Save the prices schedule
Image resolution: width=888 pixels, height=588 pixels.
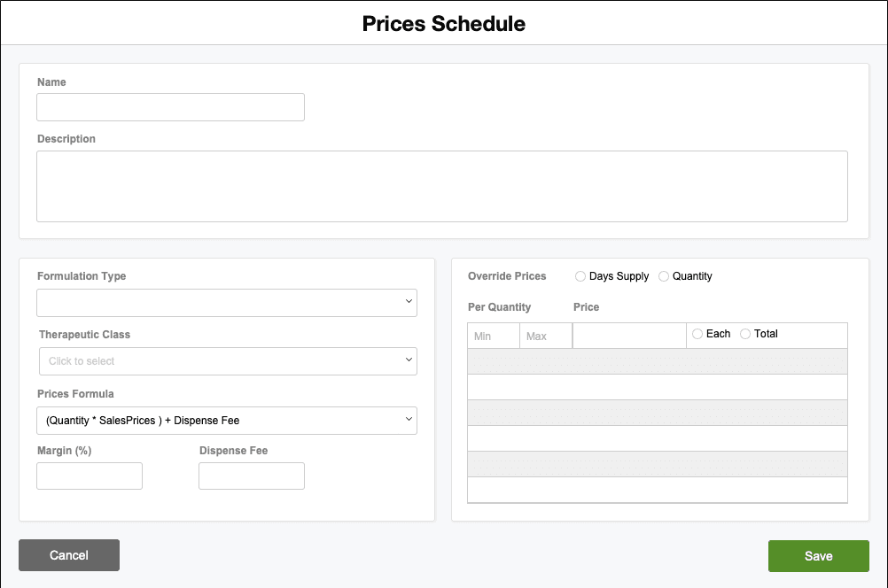point(818,555)
